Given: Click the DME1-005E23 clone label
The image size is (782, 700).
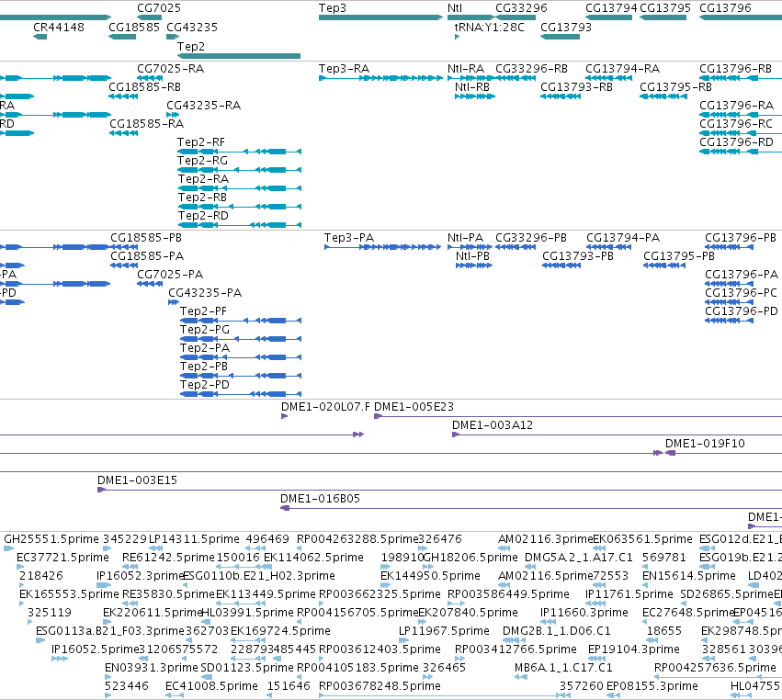Looking at the screenshot, I should (x=414, y=406).
